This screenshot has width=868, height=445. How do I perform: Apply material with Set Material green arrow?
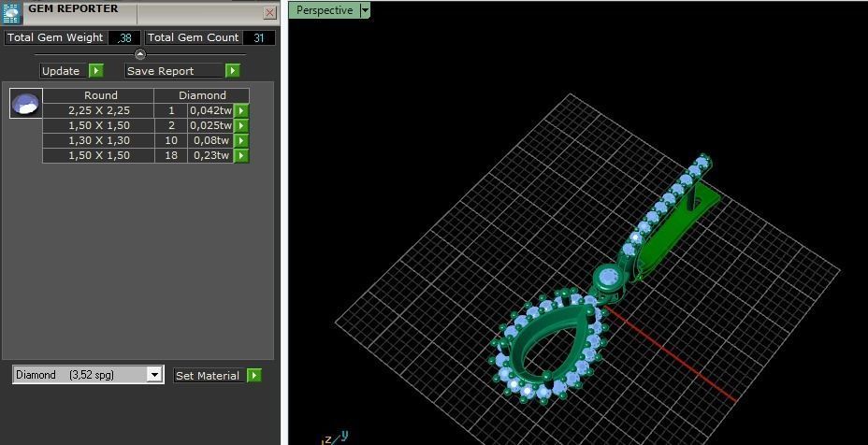tap(254, 375)
